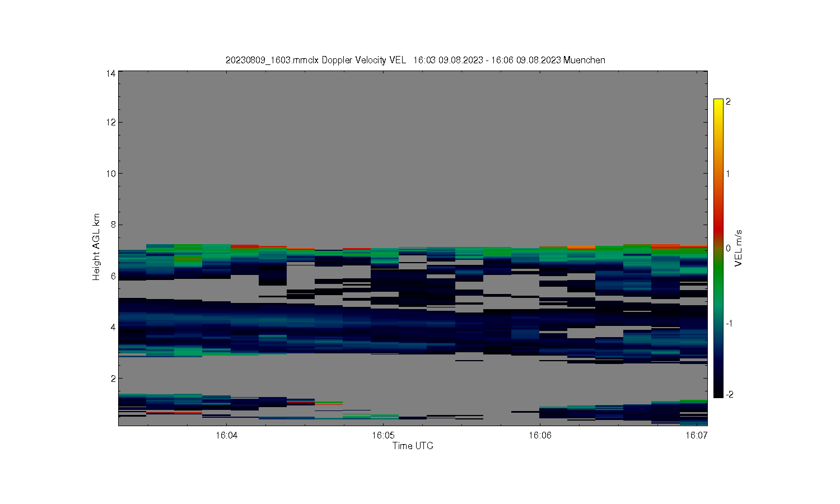This screenshot has width=840, height=504.
Task: Click the black bottom of the colorbar
Action: pos(718,392)
